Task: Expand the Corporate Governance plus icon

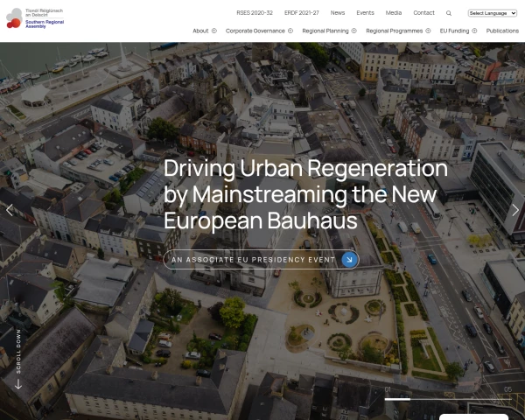Action: pos(290,31)
